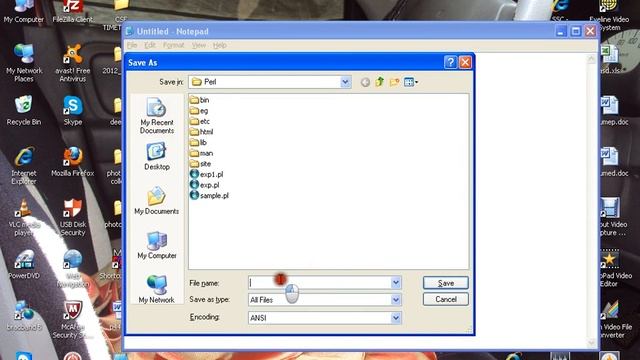
Task: Open Notepad File menu
Action: (x=132, y=45)
